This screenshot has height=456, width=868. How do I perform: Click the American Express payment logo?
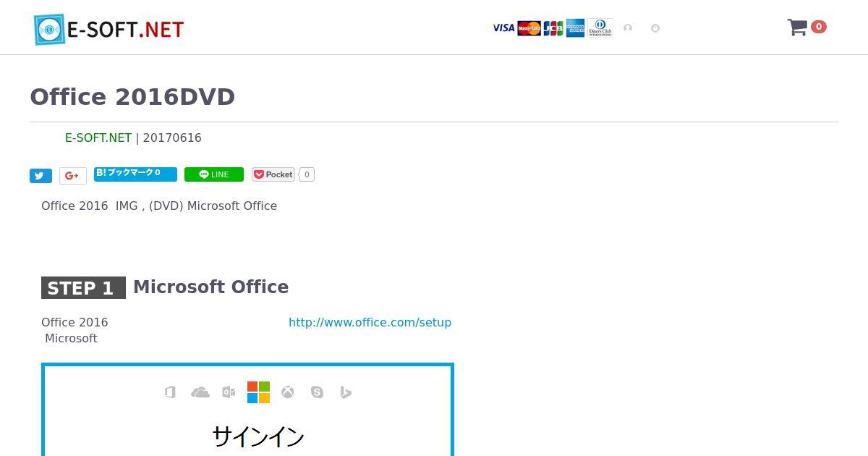575,28
